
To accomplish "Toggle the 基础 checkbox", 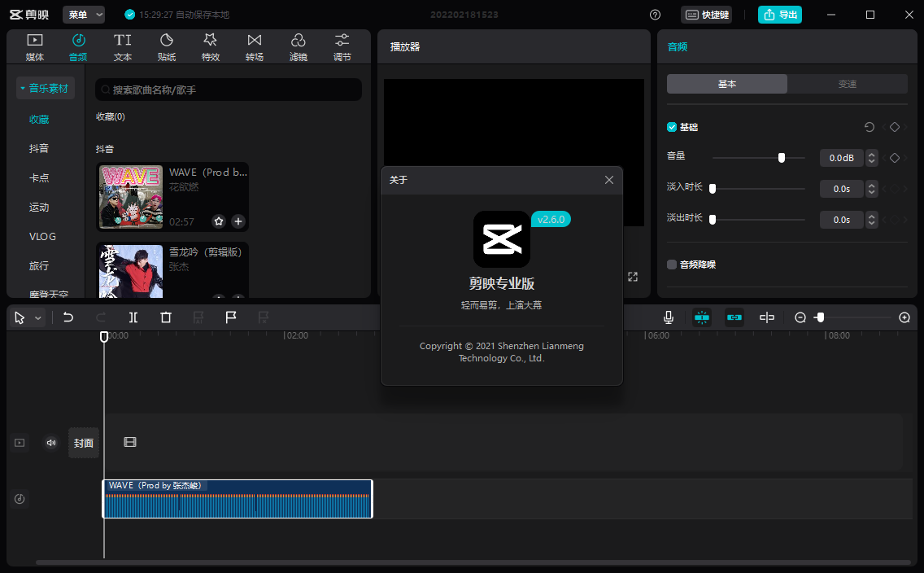I will [x=672, y=127].
